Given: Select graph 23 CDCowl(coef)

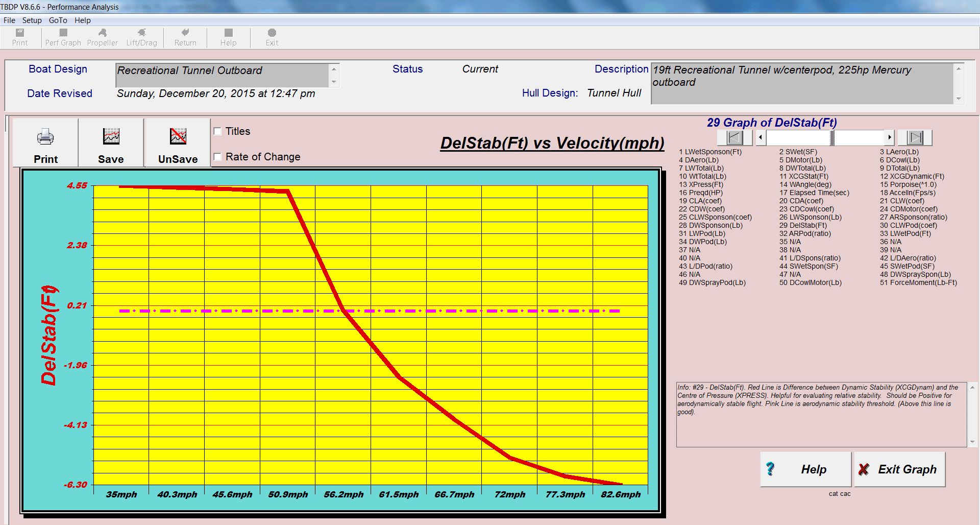Looking at the screenshot, I should coord(806,209).
